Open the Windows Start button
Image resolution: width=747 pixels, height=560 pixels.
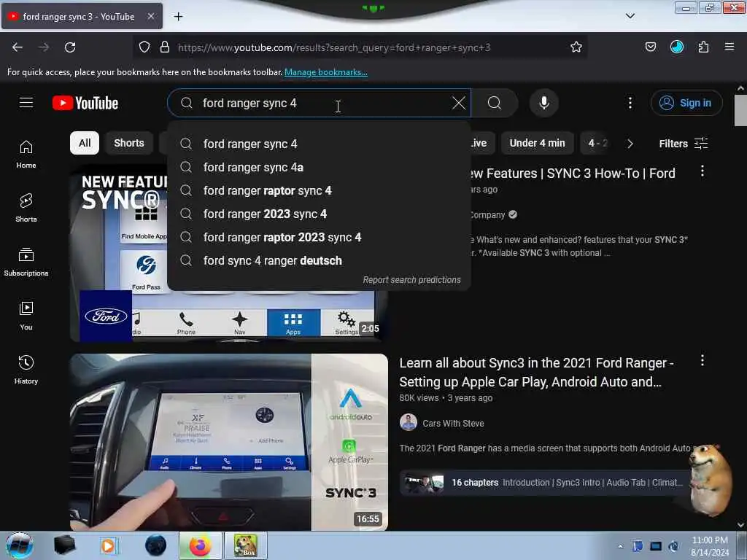pyautogui.click(x=20, y=545)
